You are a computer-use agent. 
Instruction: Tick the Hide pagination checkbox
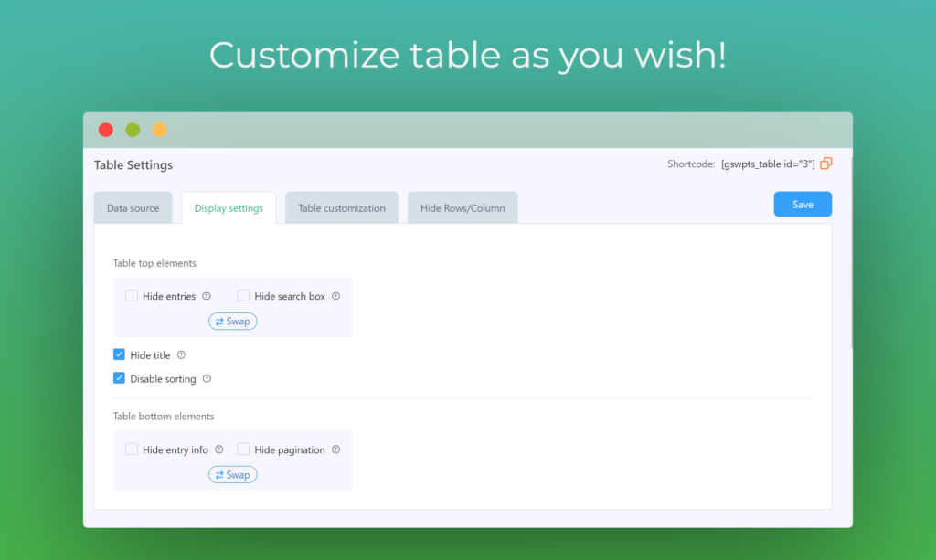click(x=243, y=449)
